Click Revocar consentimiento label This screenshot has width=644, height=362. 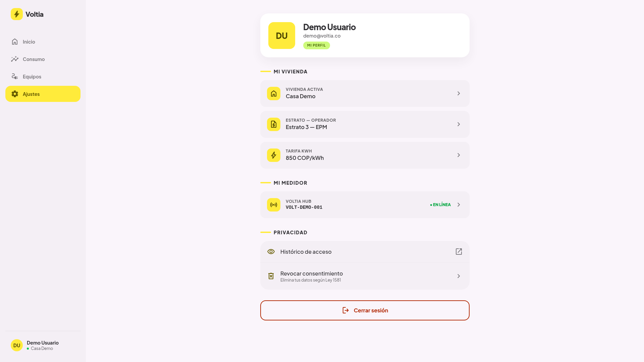(x=312, y=274)
